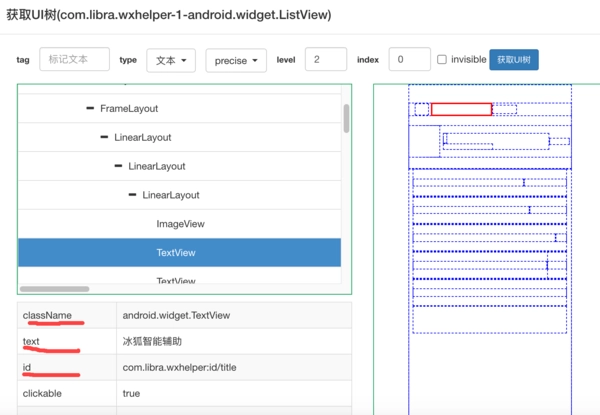
Task: Collapse the first LinearLayout under FrameLayout
Action: click(104, 137)
